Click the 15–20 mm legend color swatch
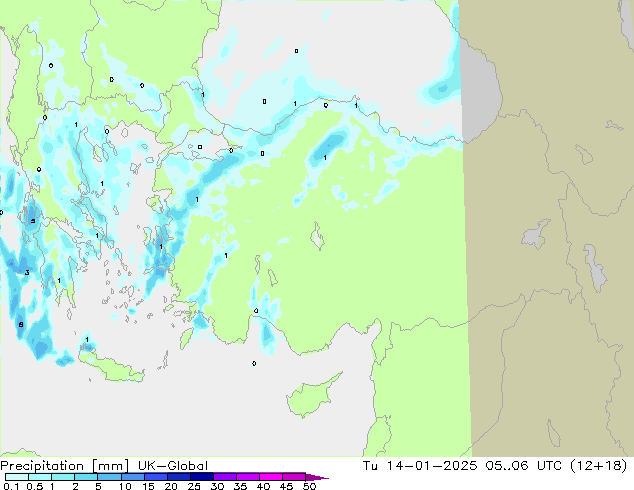 pyautogui.click(x=155, y=477)
